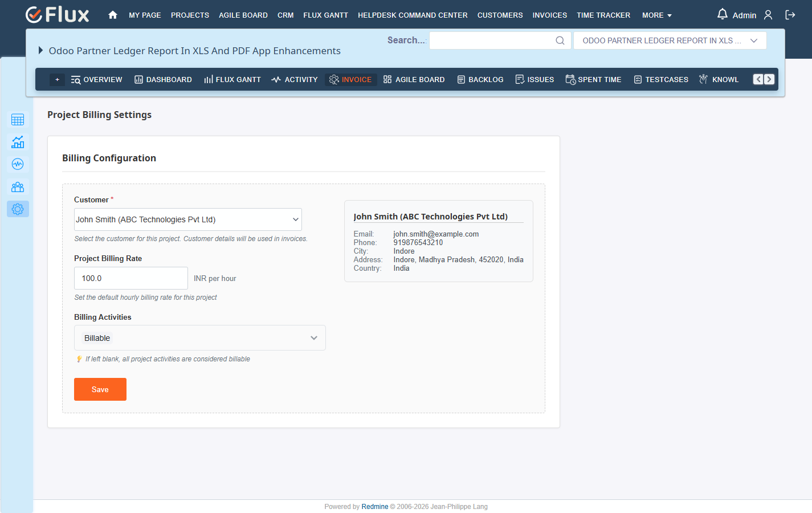Open the Billing Activities dropdown
The image size is (812, 513).
(200, 338)
